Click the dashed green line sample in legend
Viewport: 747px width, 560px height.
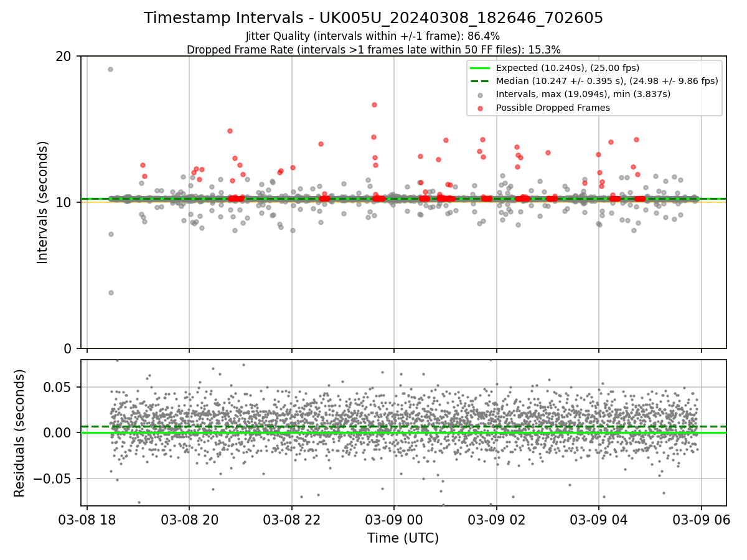click(480, 81)
